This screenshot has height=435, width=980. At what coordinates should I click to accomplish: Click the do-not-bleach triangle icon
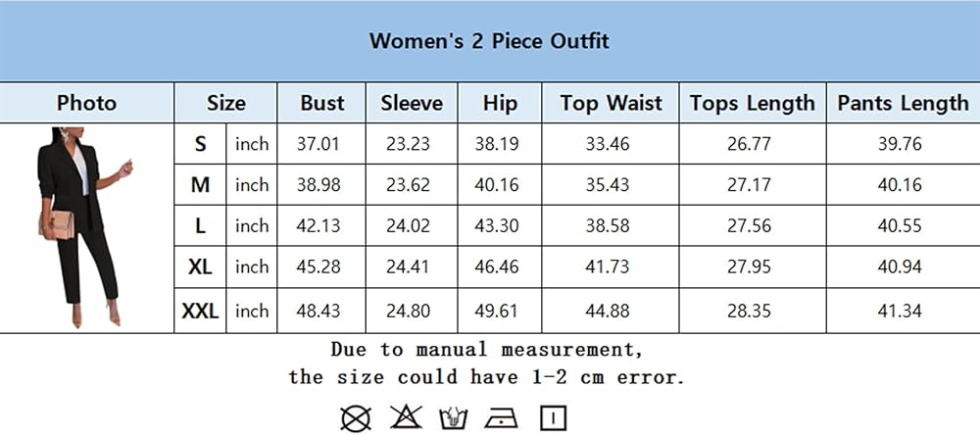[404, 418]
